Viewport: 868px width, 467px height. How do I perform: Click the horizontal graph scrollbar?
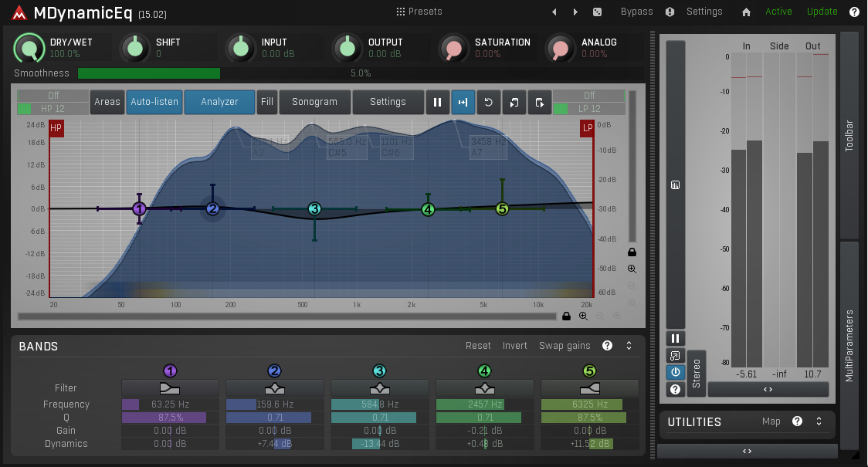click(287, 316)
